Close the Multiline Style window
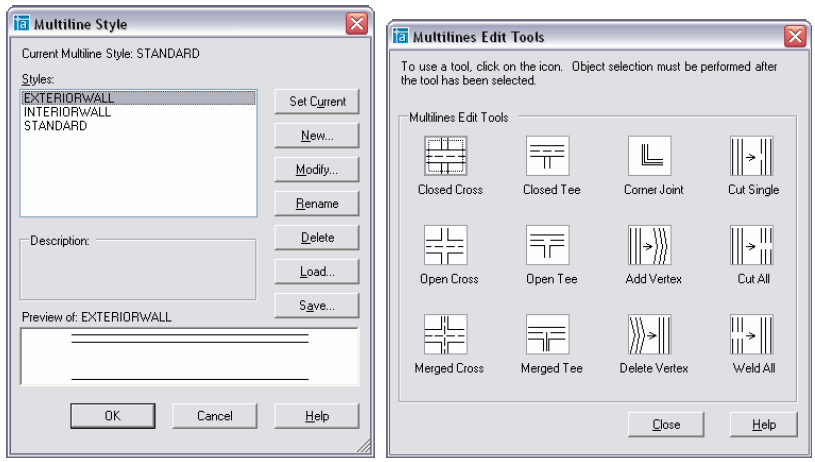Image resolution: width=815 pixels, height=462 pixels. pos(357,23)
